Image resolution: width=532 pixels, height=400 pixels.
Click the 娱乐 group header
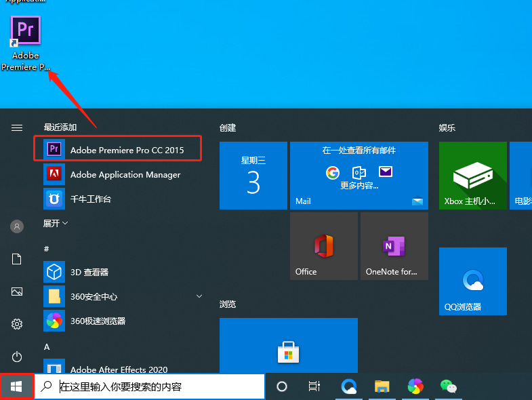pyautogui.click(x=447, y=127)
